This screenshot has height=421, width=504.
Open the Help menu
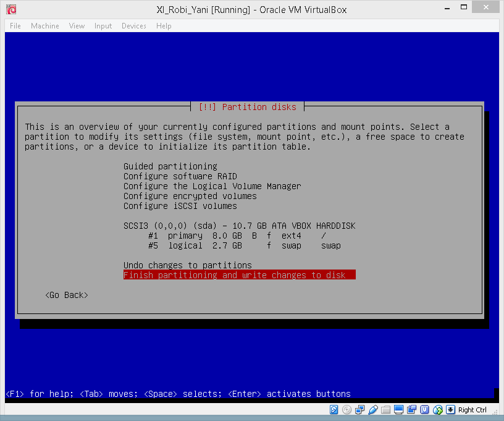pos(164,26)
